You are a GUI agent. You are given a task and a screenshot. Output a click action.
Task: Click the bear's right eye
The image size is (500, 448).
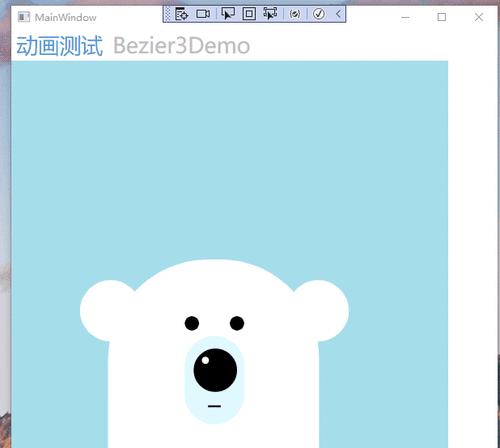237,323
